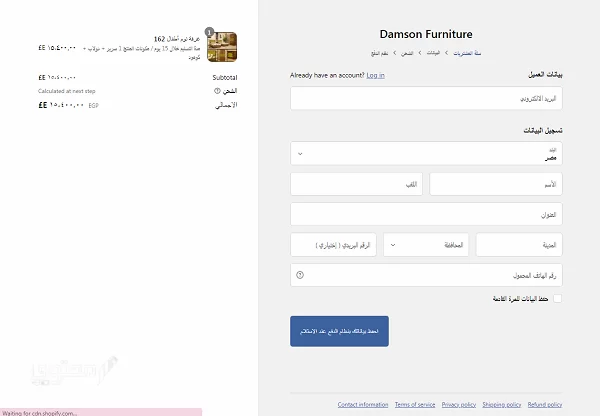Click the Damson Furniture store title
Image resolution: width=600 pixels, height=416 pixels.
[x=426, y=34]
